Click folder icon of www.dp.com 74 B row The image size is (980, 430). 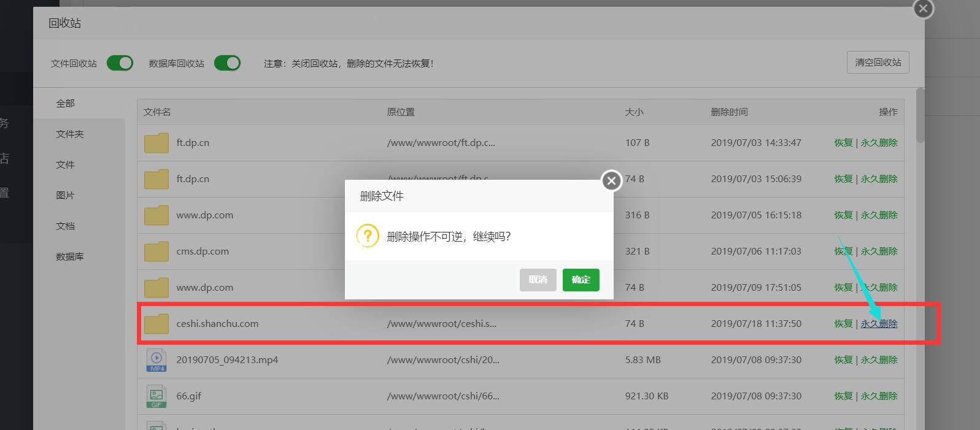point(156,287)
